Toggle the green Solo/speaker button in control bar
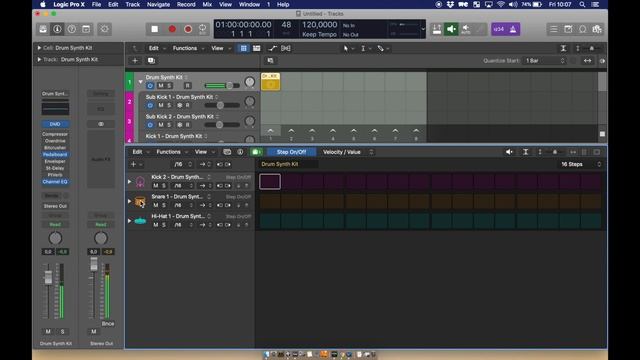This screenshot has height=360, width=640. coord(451,29)
